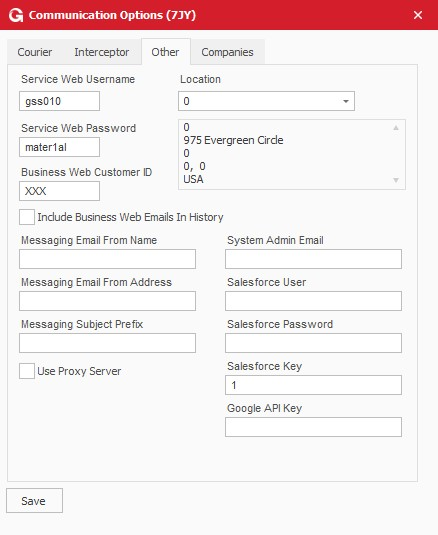
Task: Open the Interceptor tab
Action: (102, 52)
